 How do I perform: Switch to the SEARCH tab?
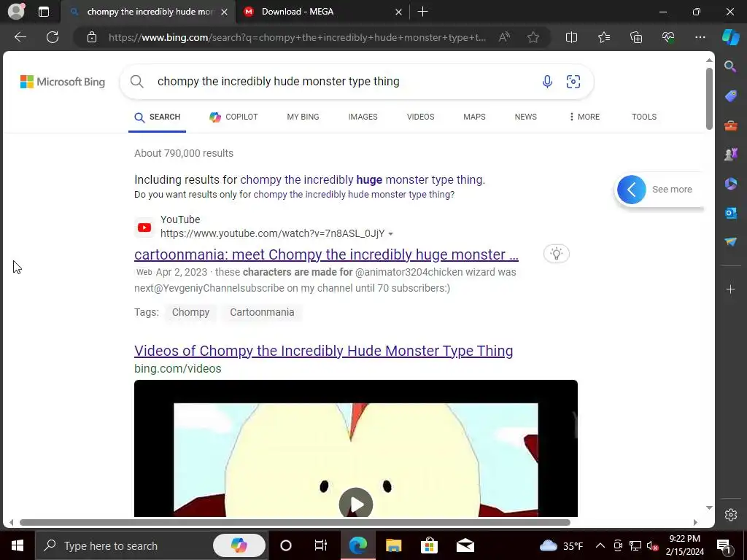coord(158,117)
